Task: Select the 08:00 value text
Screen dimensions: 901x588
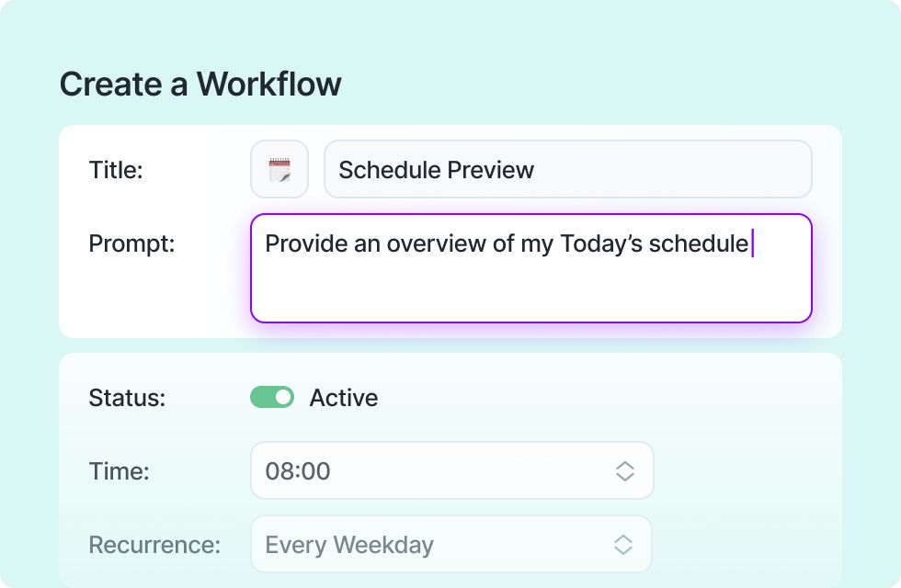Action: point(298,470)
